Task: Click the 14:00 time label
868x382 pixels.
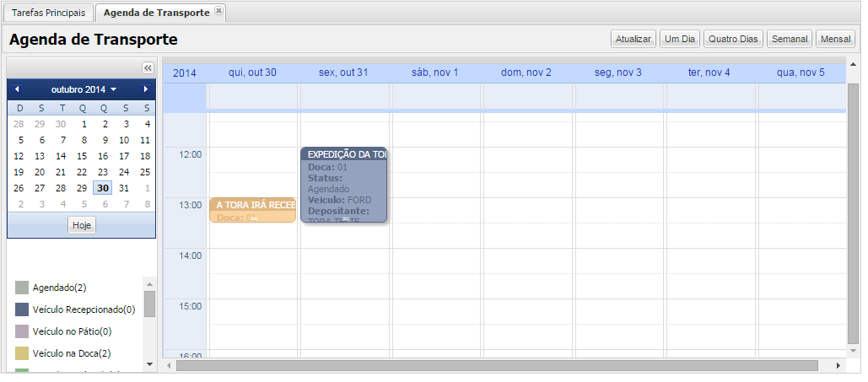Action: click(191, 256)
